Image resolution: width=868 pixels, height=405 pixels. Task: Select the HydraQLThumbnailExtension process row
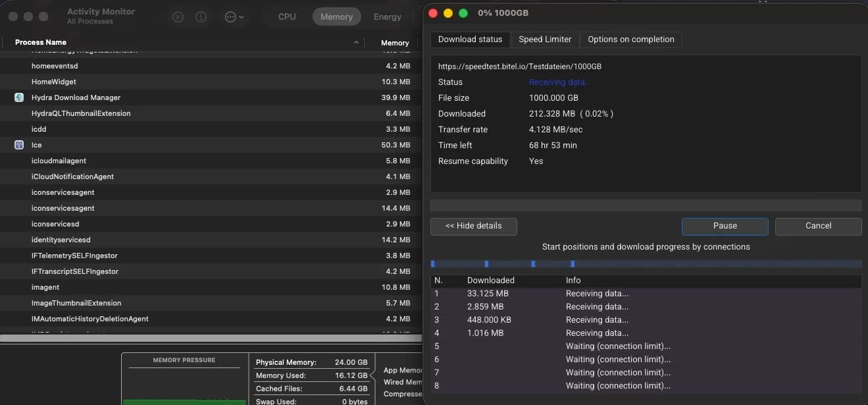211,113
